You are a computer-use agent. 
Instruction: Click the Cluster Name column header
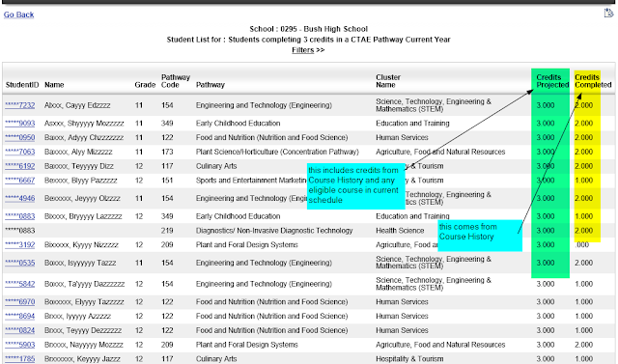pos(388,81)
